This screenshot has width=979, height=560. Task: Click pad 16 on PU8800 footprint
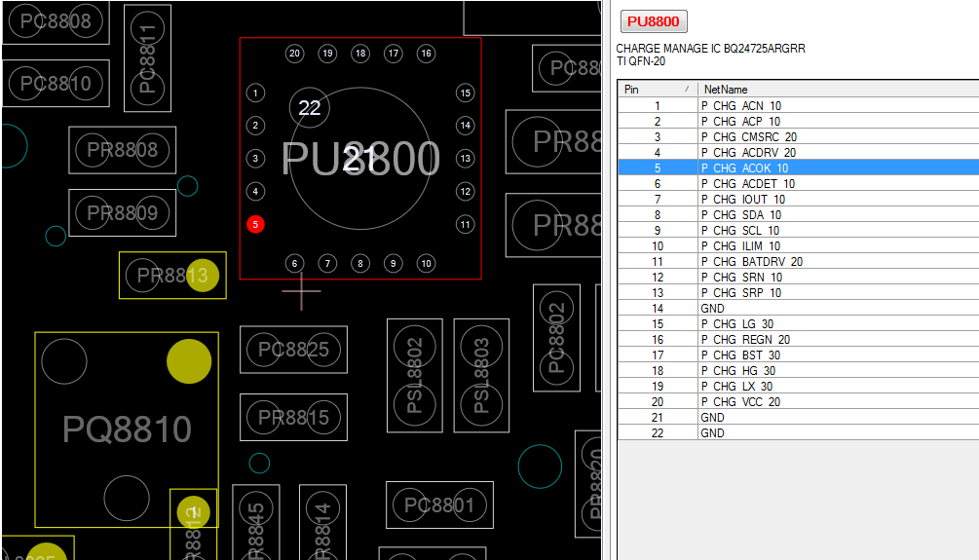(x=426, y=53)
